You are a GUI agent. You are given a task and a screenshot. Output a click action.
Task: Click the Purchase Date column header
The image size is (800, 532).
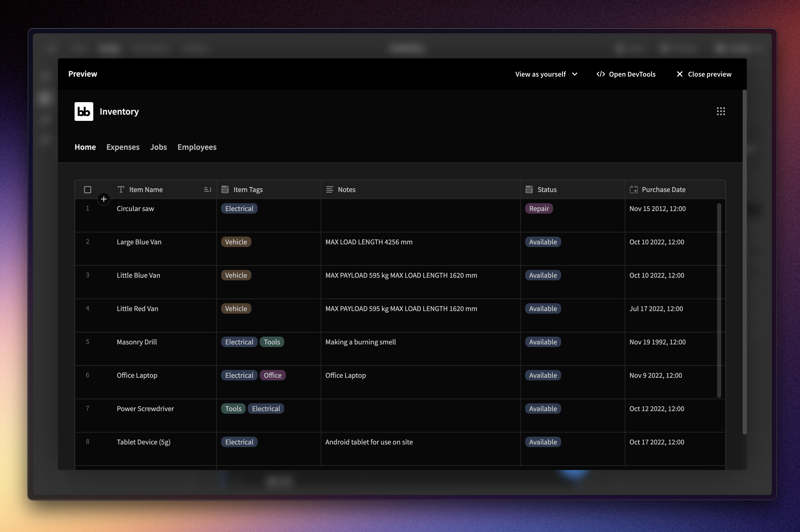pos(675,189)
